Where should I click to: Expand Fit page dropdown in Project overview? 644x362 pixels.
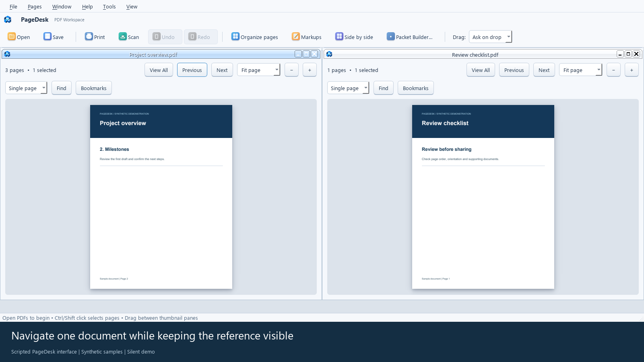[258, 70]
